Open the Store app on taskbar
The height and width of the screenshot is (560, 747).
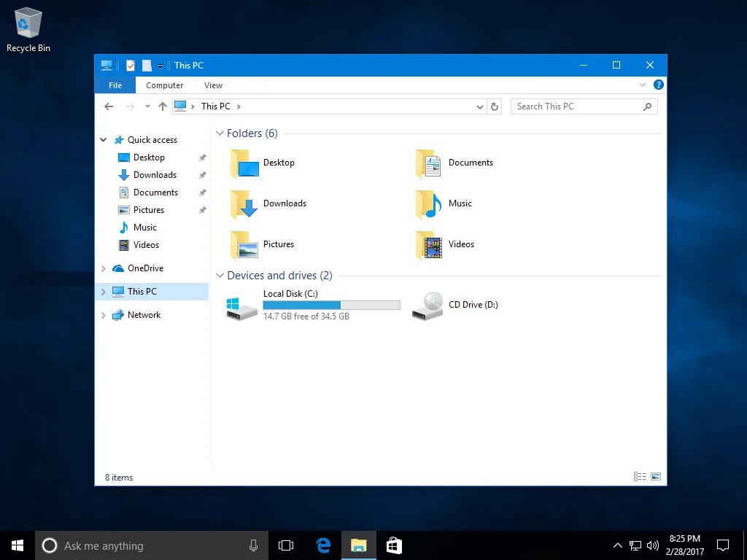(394, 545)
